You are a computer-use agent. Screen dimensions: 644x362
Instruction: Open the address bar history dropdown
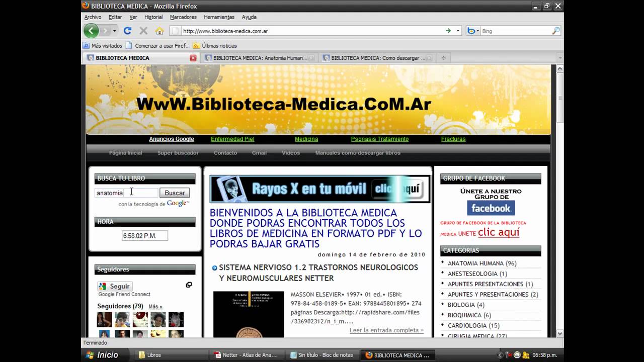tap(458, 31)
